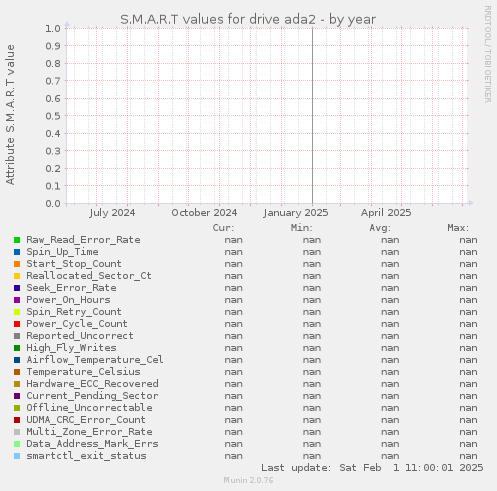Click the Cur nan value for Raw_Read_Error_Rate
Screen dimensions: 497x491
[x=233, y=240]
